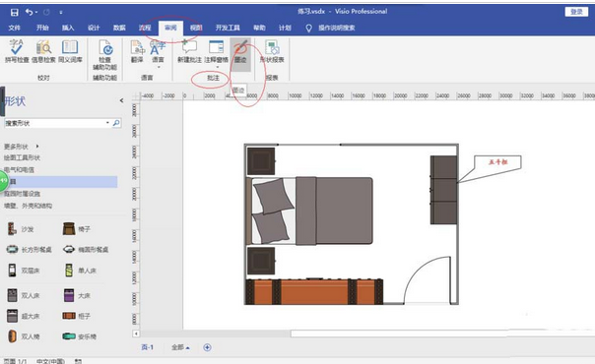Pick the 椅子 chair shape

(x=77, y=229)
